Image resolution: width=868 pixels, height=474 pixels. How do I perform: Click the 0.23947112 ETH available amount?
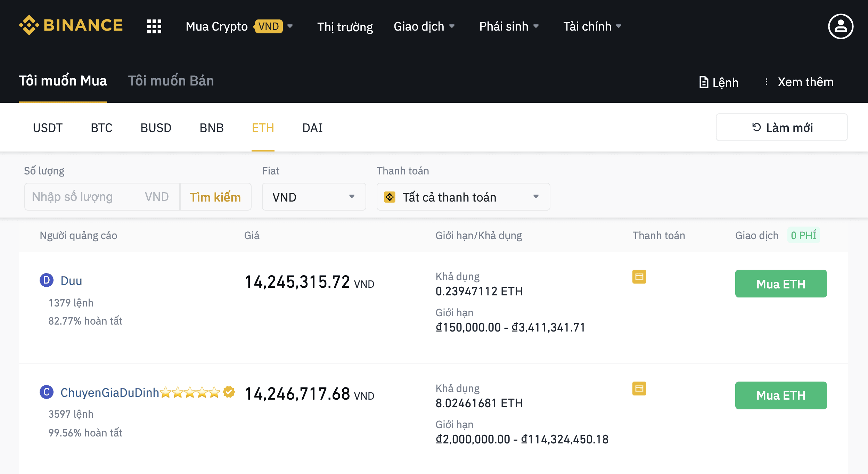(x=479, y=291)
